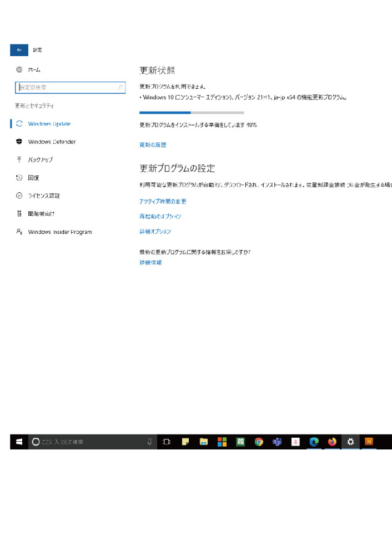Open the Windows Start menu
Screen dimensions: 392x555
pos(19,442)
